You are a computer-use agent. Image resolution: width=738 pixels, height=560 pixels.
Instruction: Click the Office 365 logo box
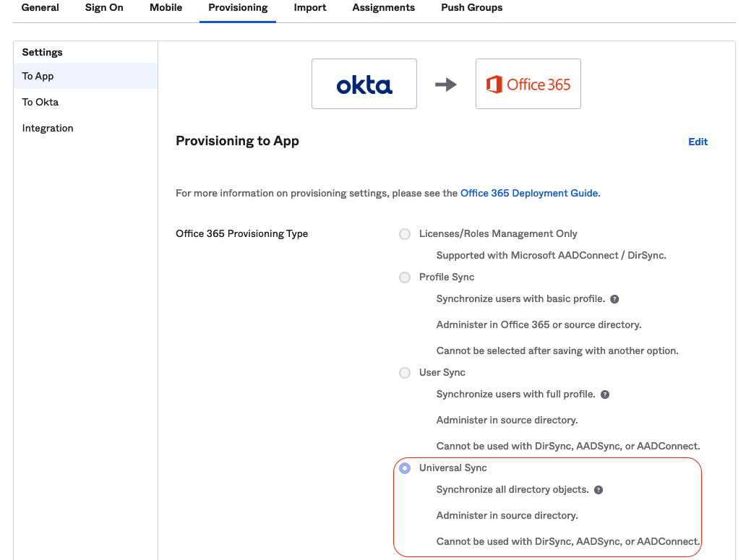[x=528, y=84]
